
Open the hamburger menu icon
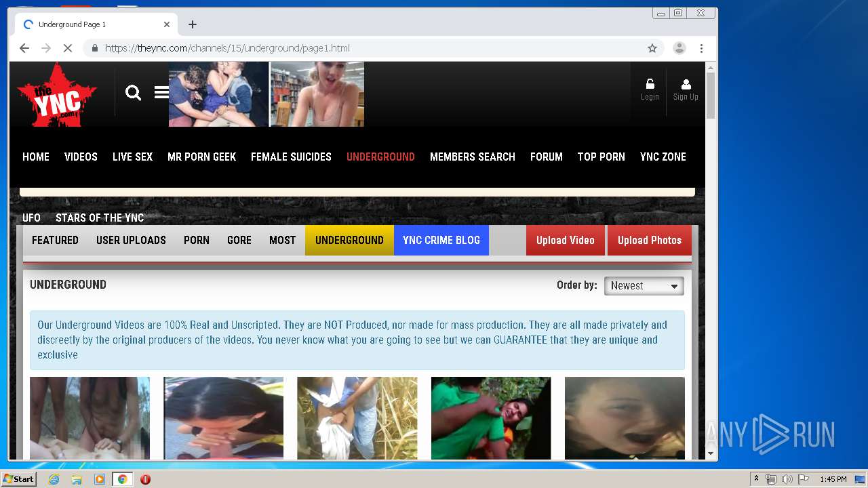161,92
